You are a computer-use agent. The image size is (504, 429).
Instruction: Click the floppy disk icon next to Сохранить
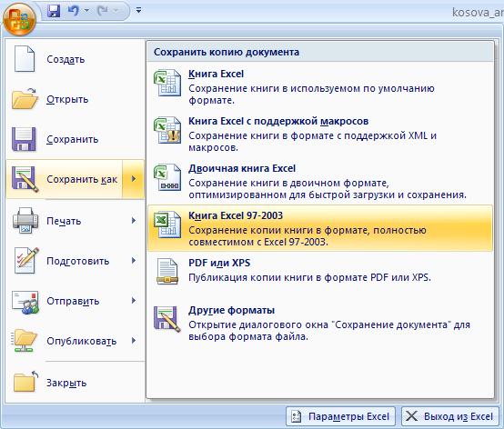pos(24,139)
